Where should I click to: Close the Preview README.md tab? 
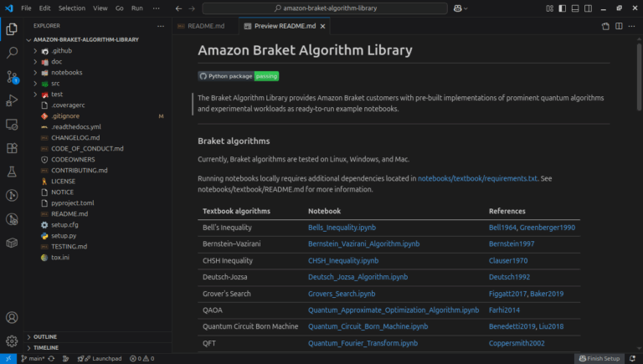tap(322, 26)
